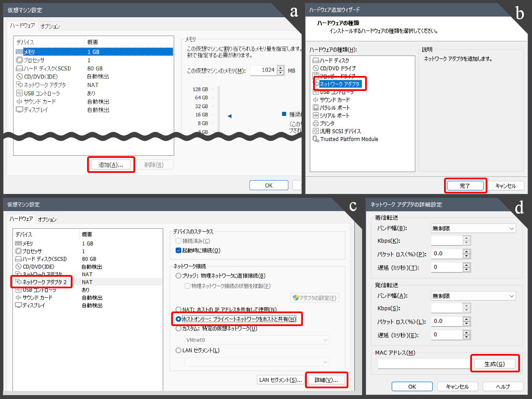Select the Trusted Platform Module icon
The height and width of the screenshot is (399, 532).
pos(316,139)
